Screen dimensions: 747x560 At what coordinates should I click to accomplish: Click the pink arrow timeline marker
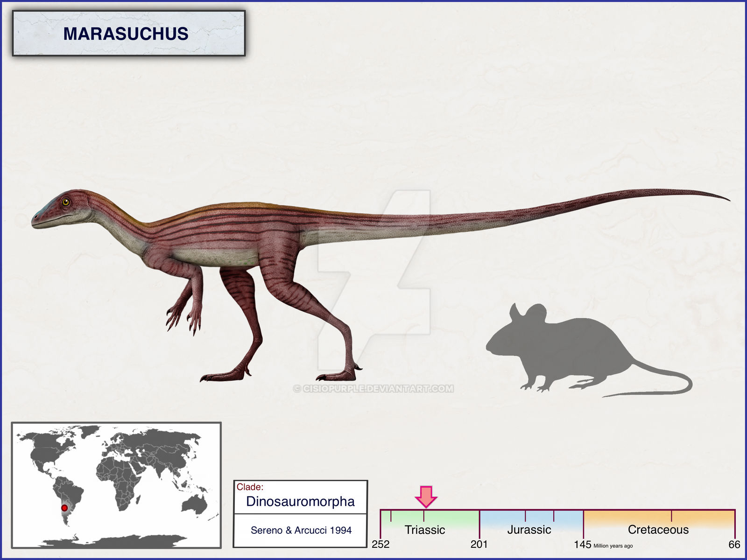(426, 497)
